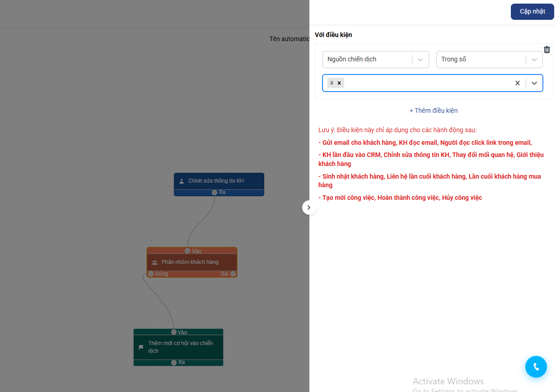Image resolution: width=556 pixels, height=392 pixels.
Task: Click the Ra port of Thêm mới cơ hội node
Action: 174,362
